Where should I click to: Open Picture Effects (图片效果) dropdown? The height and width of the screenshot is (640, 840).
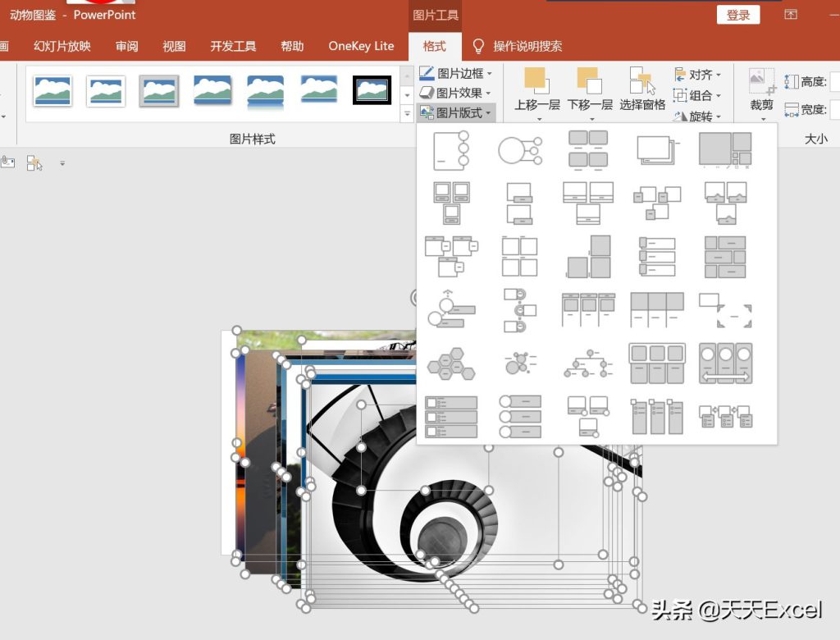click(455, 93)
